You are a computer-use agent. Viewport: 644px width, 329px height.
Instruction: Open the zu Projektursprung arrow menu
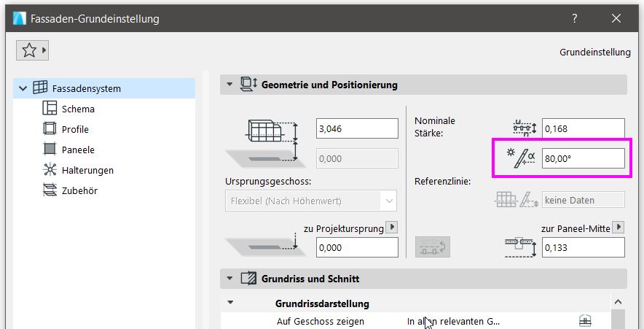393,228
